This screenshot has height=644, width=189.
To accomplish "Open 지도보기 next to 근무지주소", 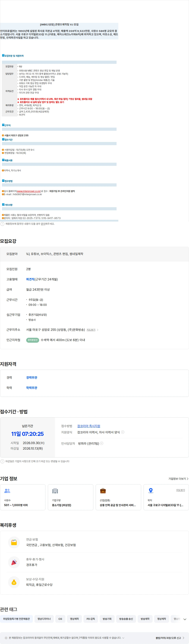I will click(91, 330).
